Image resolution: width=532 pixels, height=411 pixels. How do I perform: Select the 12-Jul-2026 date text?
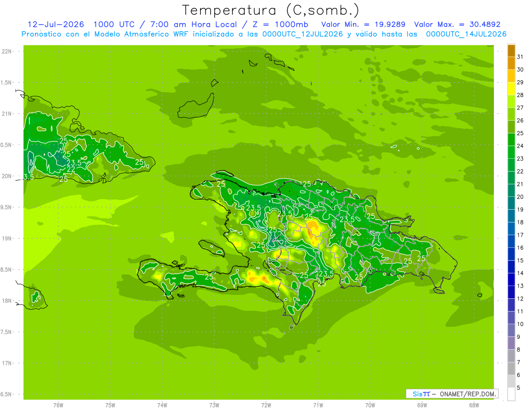point(56,24)
